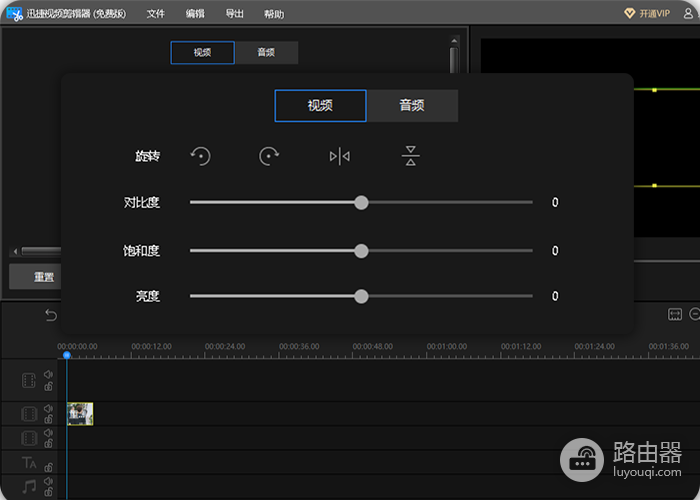Open the 帮助 menu
The image size is (700, 500).
[x=274, y=14]
